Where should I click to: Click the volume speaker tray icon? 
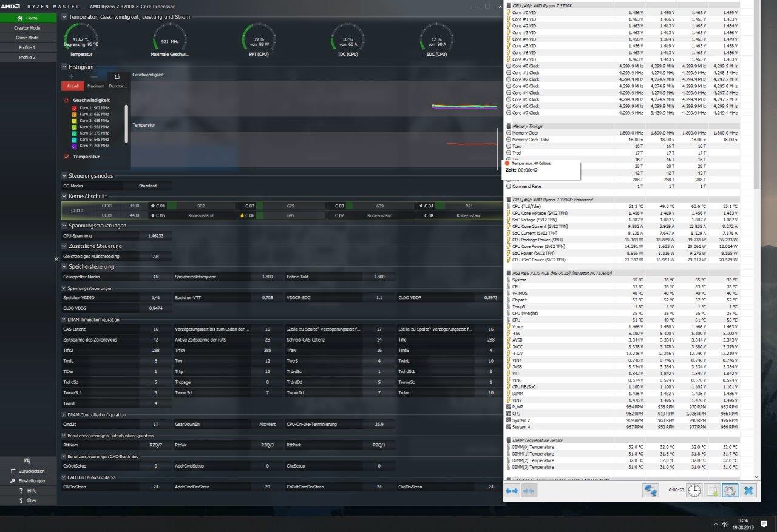[724, 524]
